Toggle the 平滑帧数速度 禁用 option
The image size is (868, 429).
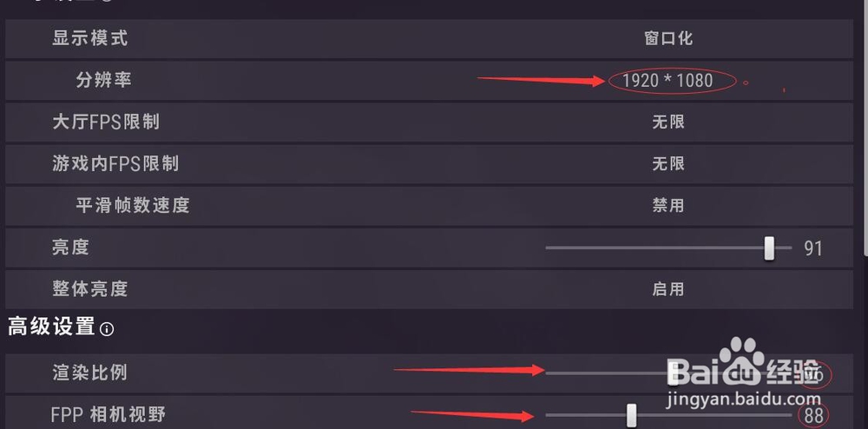click(667, 206)
